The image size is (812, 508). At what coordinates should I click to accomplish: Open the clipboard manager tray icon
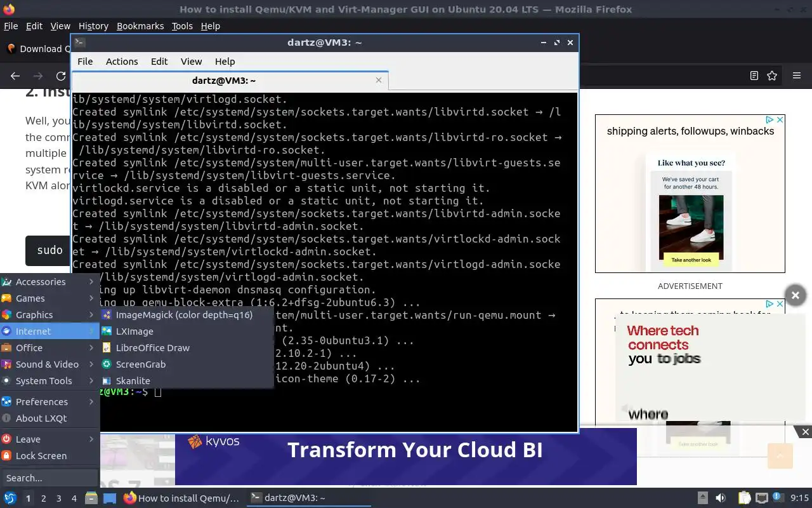743,498
